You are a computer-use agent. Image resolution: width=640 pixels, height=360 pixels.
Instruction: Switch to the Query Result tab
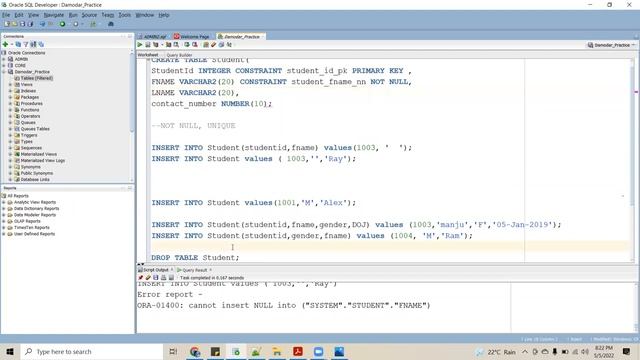194,270
